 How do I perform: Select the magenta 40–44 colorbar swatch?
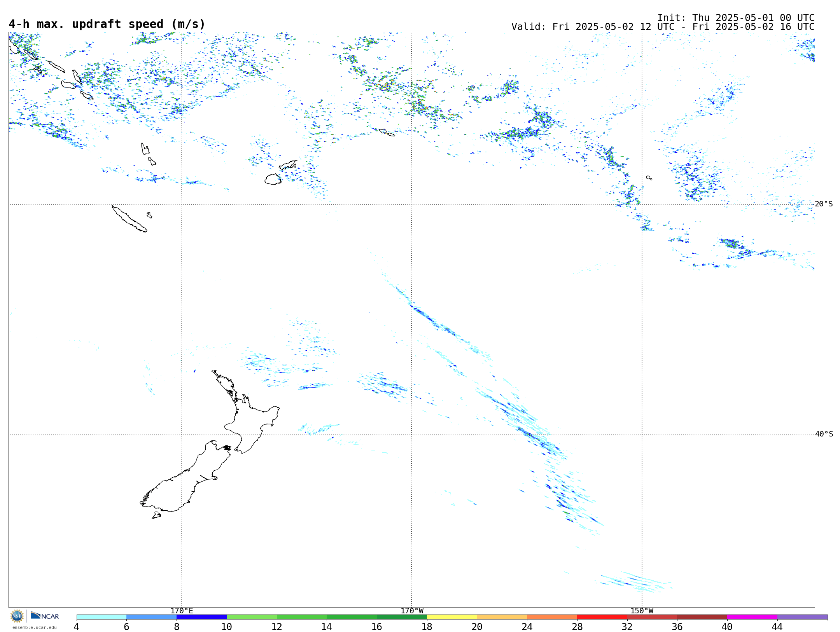pos(752,617)
